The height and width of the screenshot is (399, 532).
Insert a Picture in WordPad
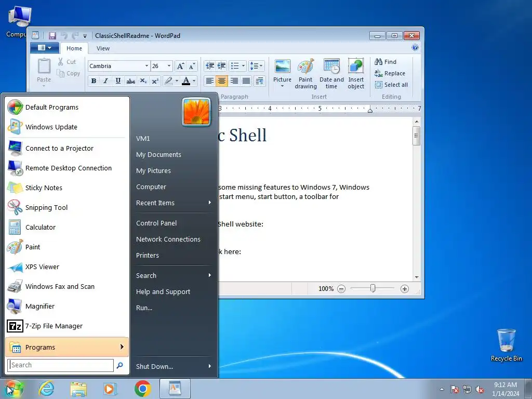pos(282,73)
